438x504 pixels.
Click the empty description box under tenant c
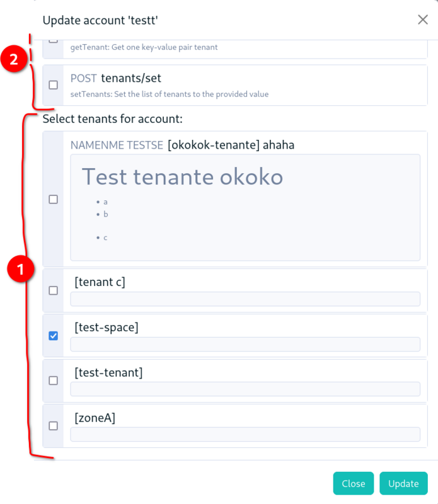tap(245, 299)
